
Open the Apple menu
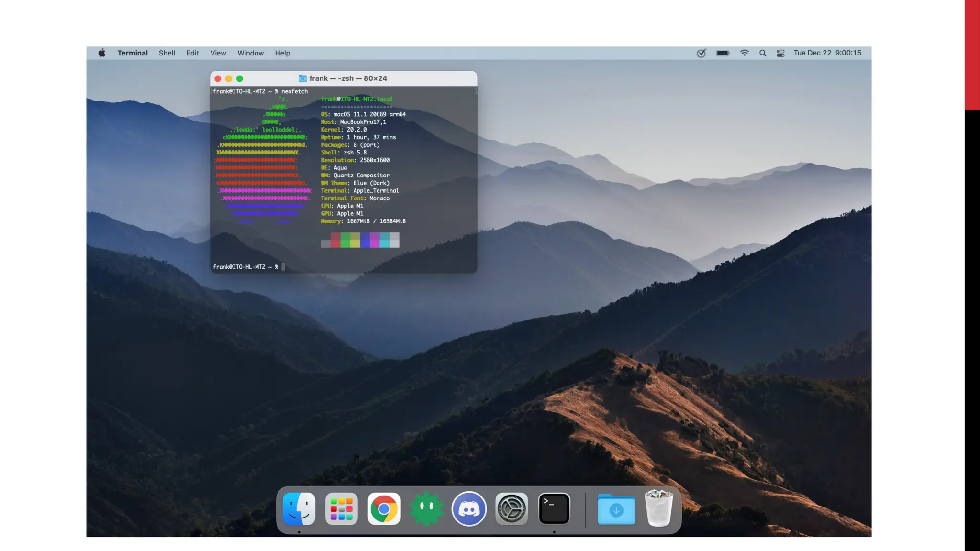(x=102, y=53)
